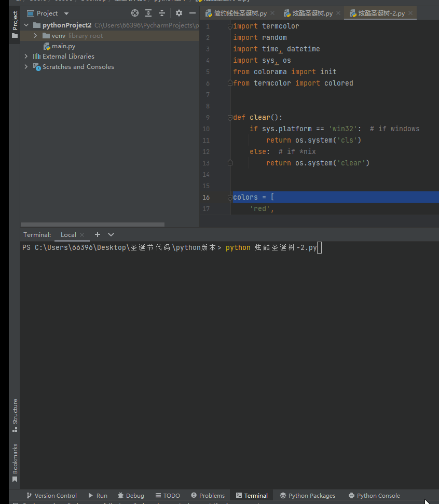Open terminal tab options dropdown arrow
439x504 pixels.
(x=112, y=235)
